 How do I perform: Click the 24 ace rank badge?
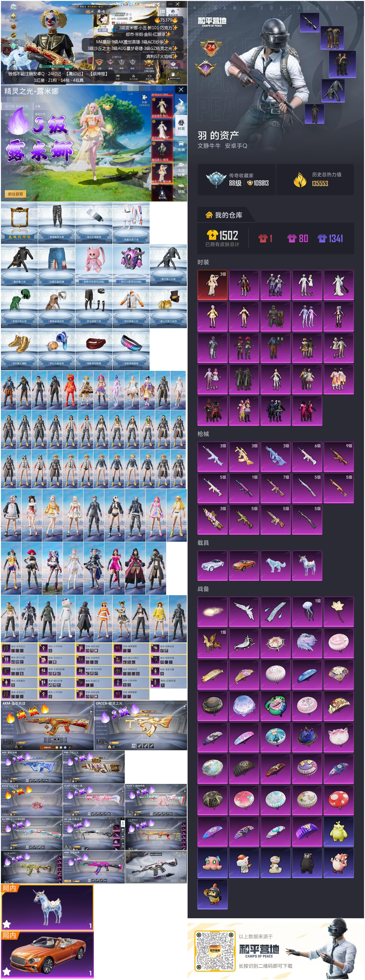(x=211, y=47)
